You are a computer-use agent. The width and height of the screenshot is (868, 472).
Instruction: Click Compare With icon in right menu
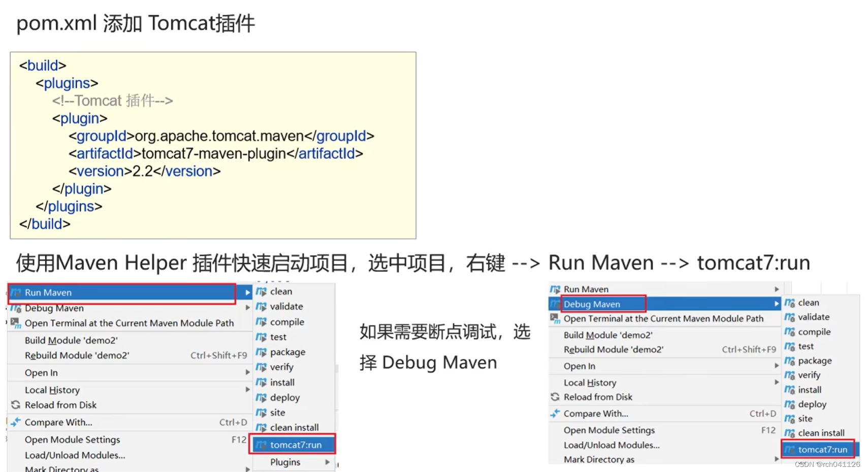tap(555, 414)
